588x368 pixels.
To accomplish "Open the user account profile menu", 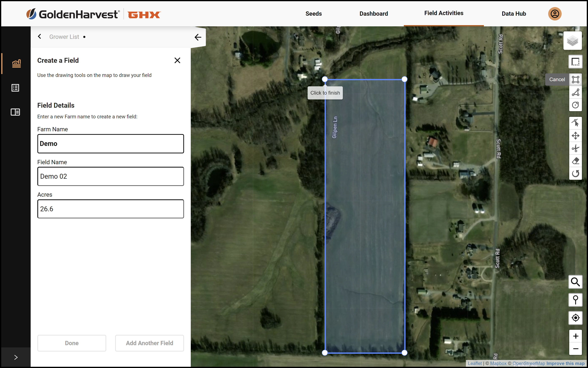I will [x=555, y=14].
